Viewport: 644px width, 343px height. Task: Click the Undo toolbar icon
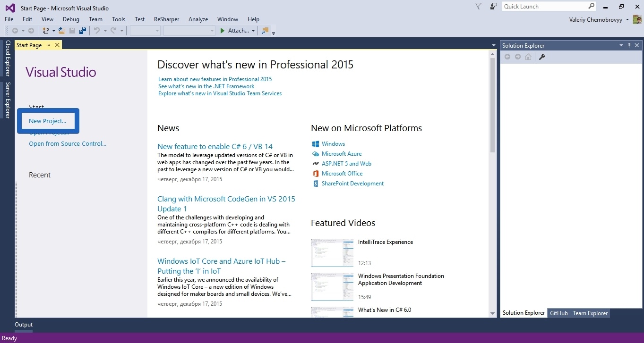(x=97, y=31)
